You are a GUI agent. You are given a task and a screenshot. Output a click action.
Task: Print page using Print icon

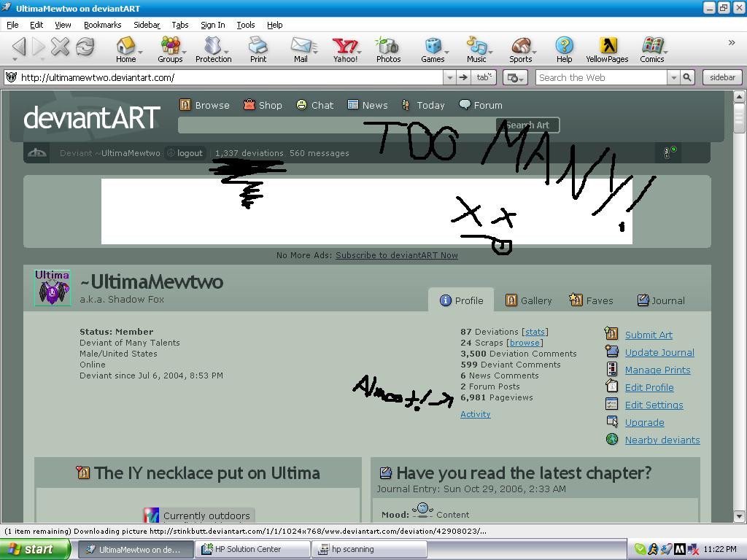[258, 50]
